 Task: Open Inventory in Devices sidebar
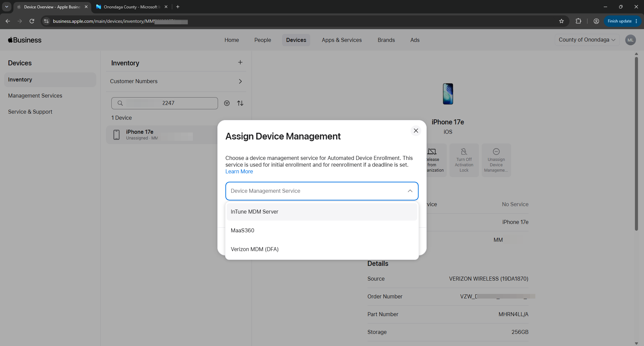click(x=50, y=80)
